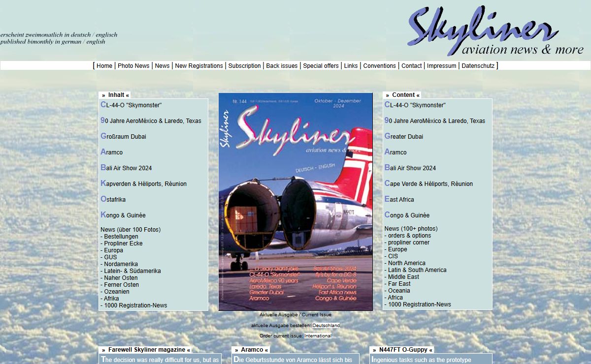Open Impressum page
Viewport: 591px width, 364px height.
[x=441, y=66]
